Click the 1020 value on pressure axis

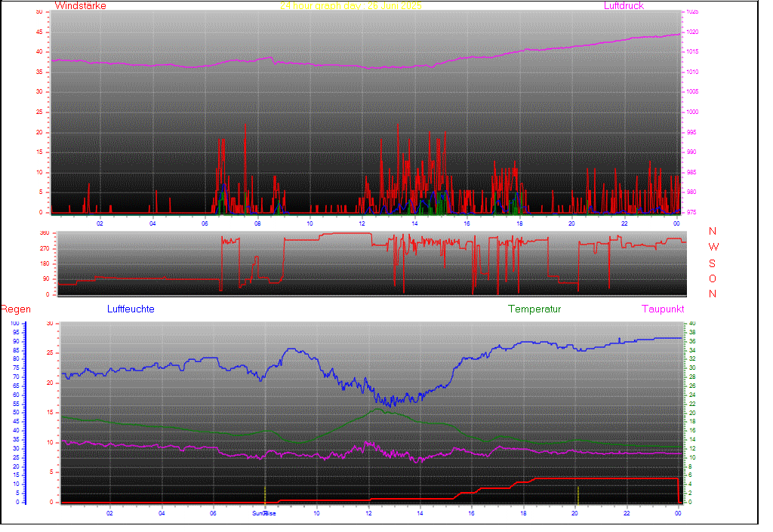(x=693, y=32)
